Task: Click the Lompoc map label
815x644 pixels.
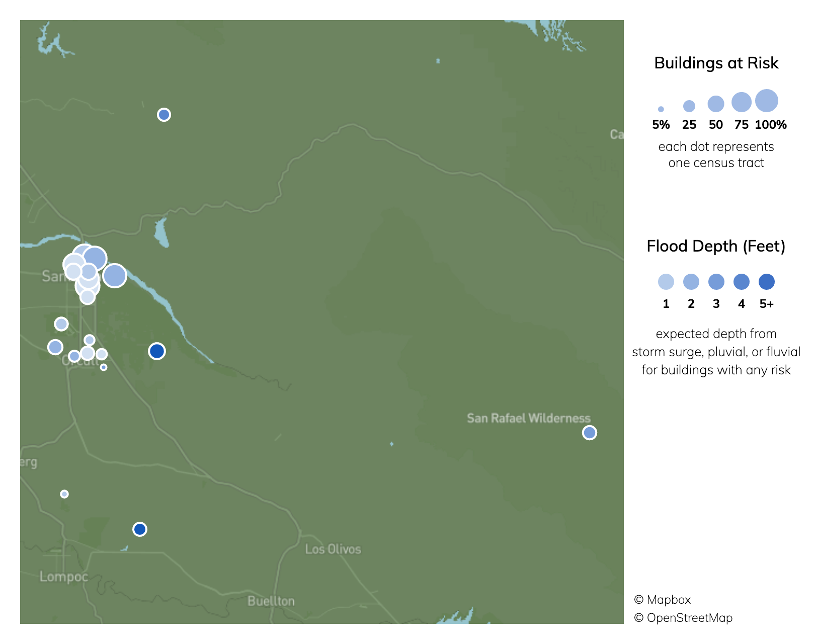Action: [x=64, y=577]
